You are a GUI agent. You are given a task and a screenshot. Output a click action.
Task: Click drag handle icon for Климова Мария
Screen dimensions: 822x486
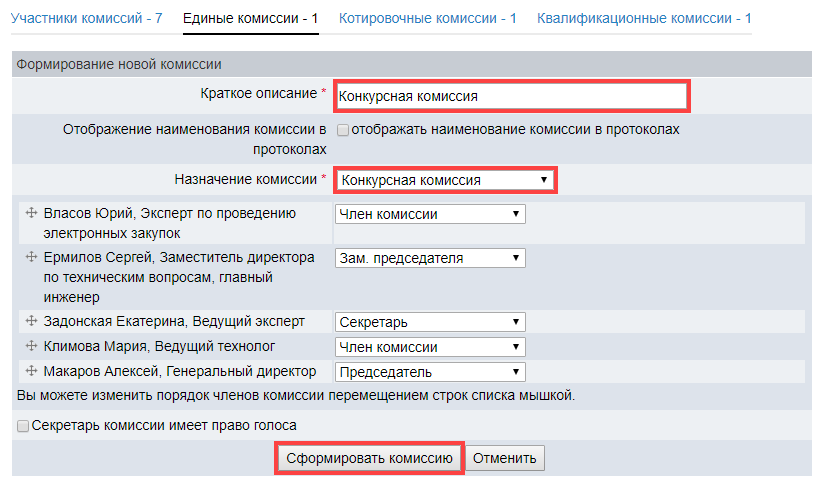pos(31,347)
